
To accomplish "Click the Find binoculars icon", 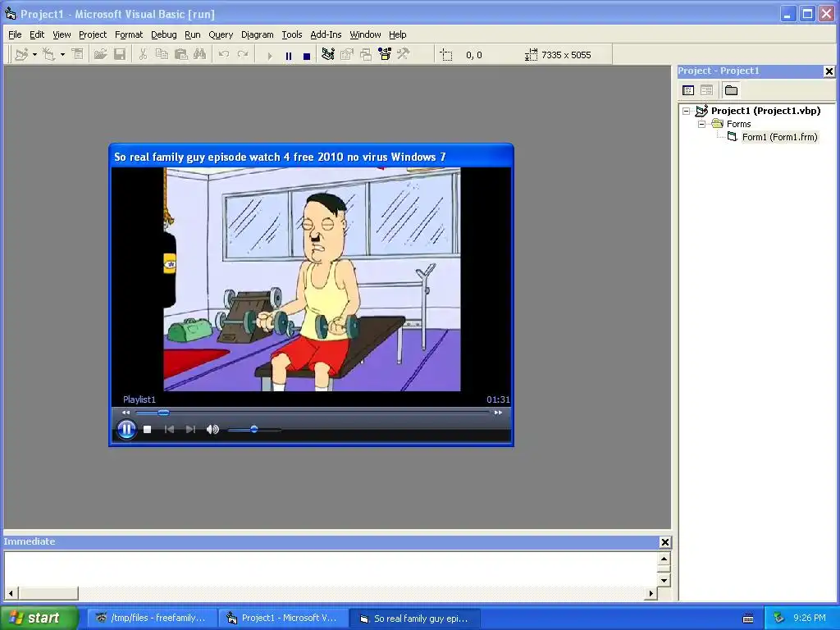I will (x=200, y=55).
